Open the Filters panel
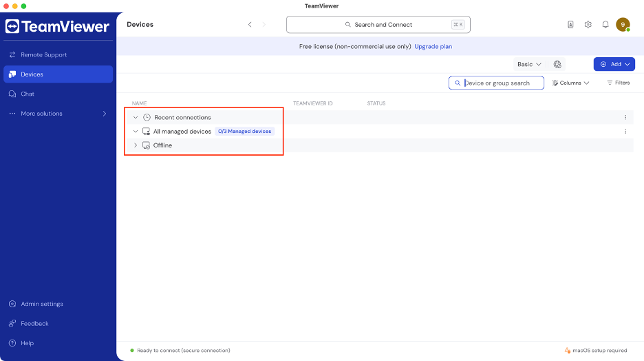 (x=618, y=83)
